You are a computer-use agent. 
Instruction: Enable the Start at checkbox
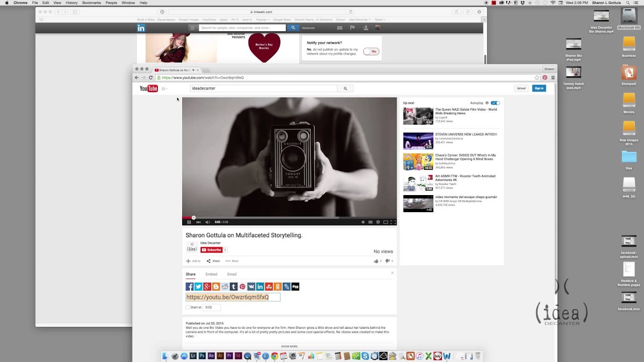coord(188,307)
